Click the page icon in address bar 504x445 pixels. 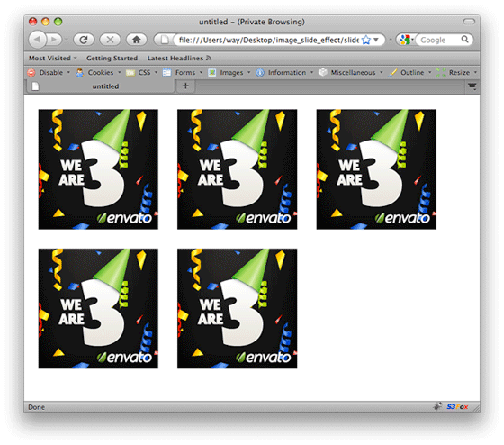(165, 40)
